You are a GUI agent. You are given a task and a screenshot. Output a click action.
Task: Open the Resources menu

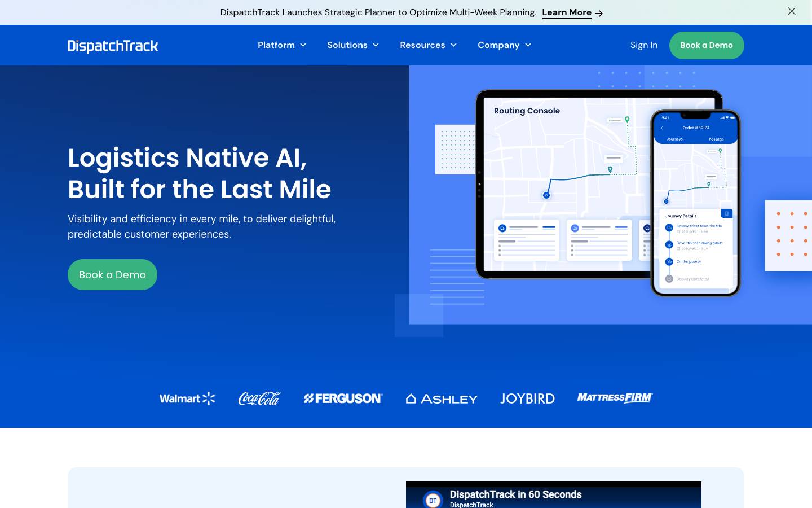tap(422, 45)
